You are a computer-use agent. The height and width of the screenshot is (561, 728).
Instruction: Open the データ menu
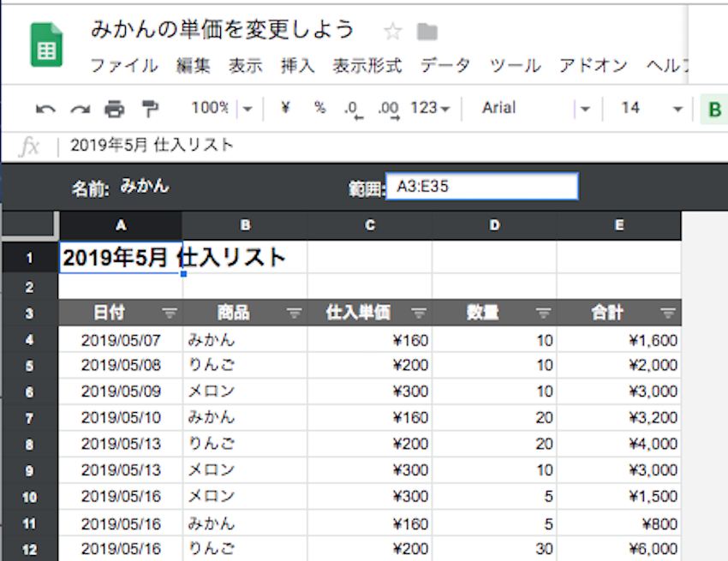pyautogui.click(x=445, y=66)
